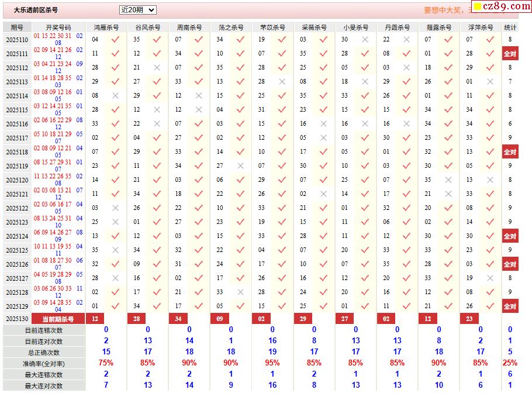Click the red check for 浮萍杀号 in row 2025129

[490, 306]
